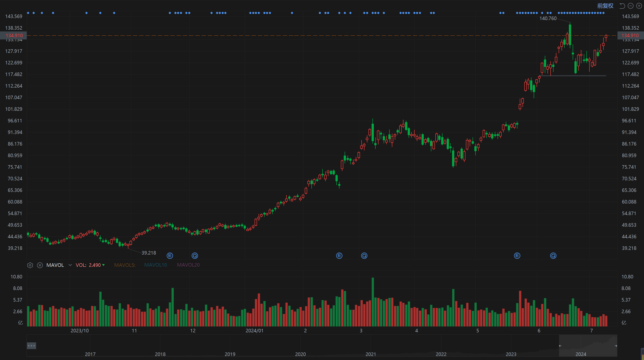Jump to 2022 on the range navigator
Screen dimensions: 644x360
click(x=441, y=354)
